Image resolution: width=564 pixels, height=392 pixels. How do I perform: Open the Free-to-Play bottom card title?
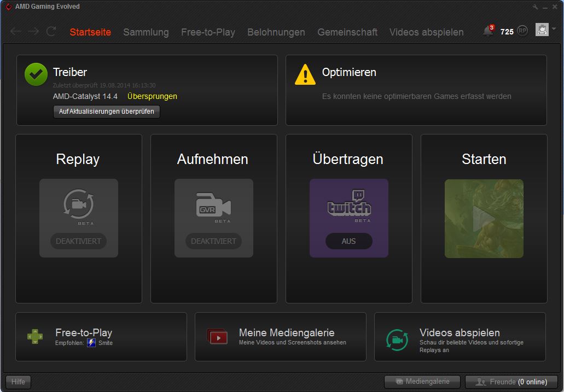point(84,332)
